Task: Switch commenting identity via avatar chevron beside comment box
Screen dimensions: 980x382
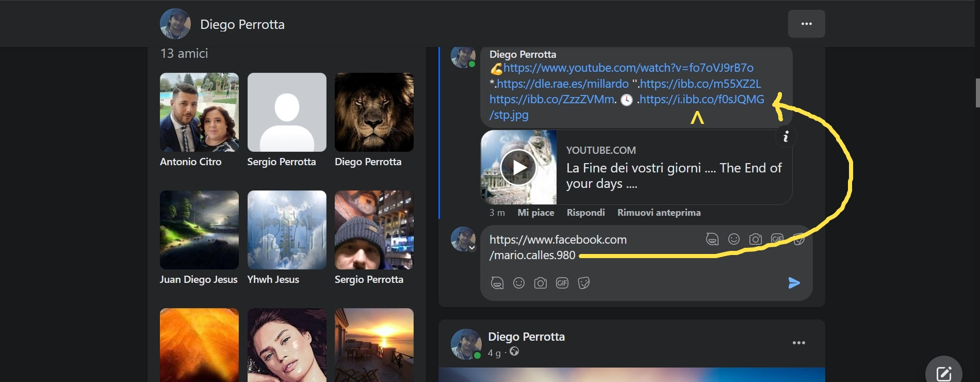Action: [471, 247]
